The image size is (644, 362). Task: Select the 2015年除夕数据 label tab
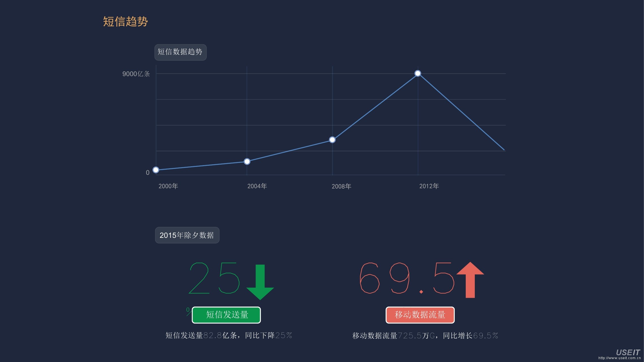pos(187,235)
